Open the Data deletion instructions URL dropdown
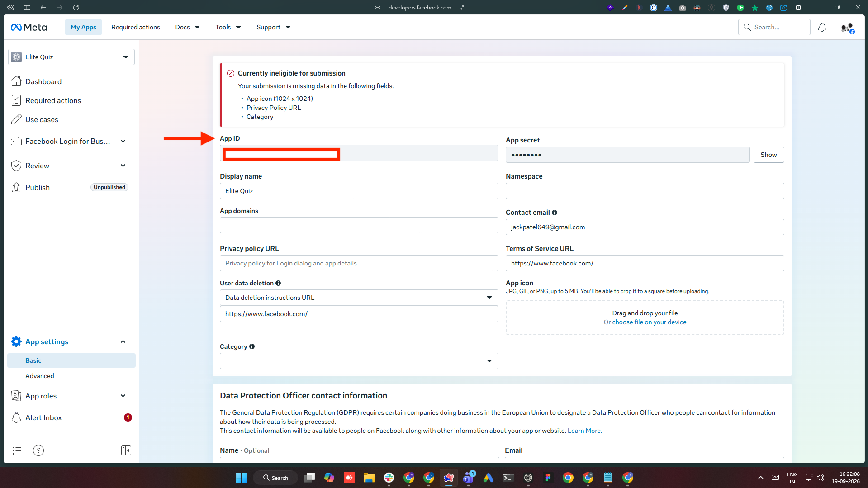 point(359,298)
